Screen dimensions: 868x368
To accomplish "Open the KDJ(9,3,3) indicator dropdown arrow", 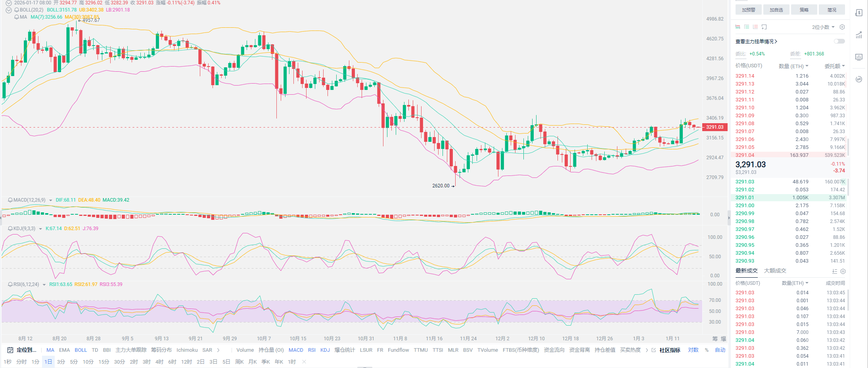I will click(40, 229).
